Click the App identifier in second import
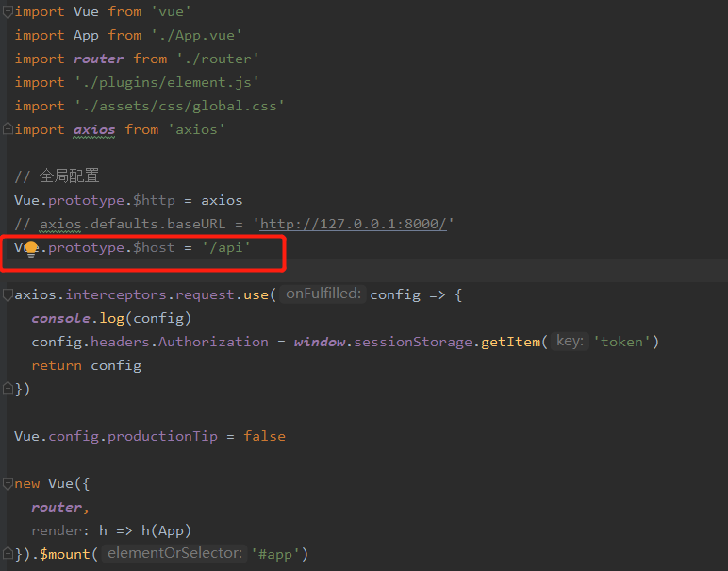This screenshot has height=571, width=728. 86,36
